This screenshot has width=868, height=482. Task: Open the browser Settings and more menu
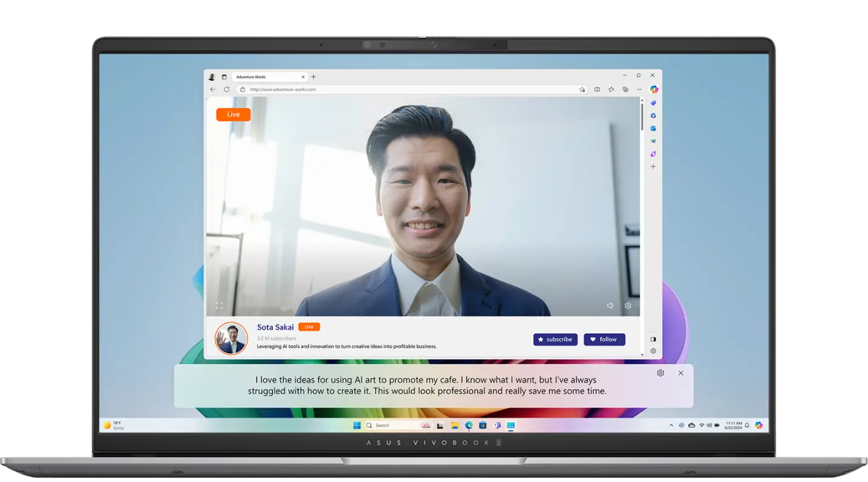pos(639,89)
